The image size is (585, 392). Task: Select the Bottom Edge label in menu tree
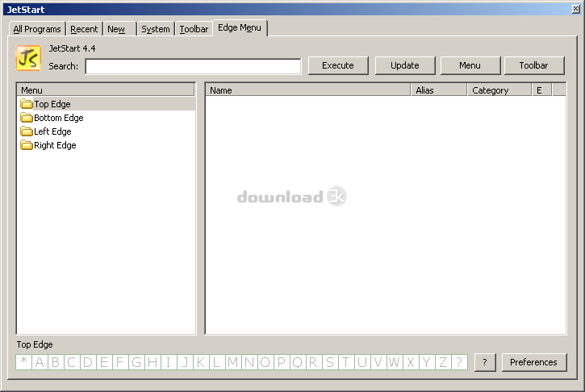click(x=59, y=118)
